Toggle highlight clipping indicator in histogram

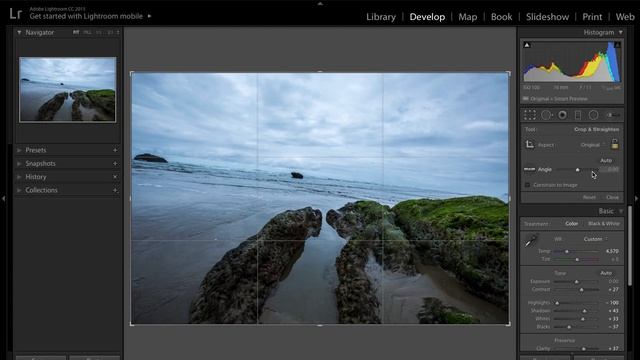(x=618, y=44)
